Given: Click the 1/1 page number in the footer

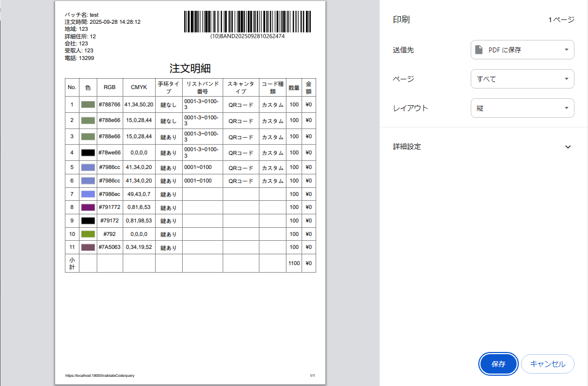Looking at the screenshot, I should (x=312, y=375).
